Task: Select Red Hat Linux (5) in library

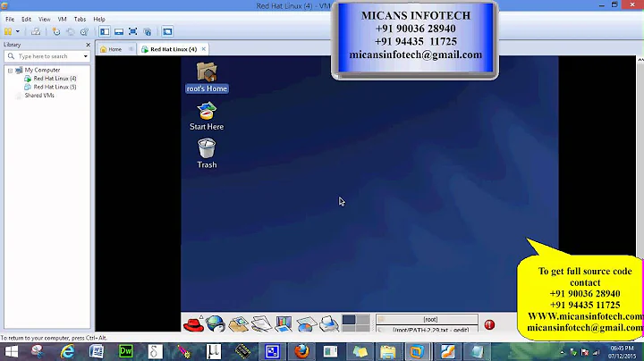Action: (55, 87)
